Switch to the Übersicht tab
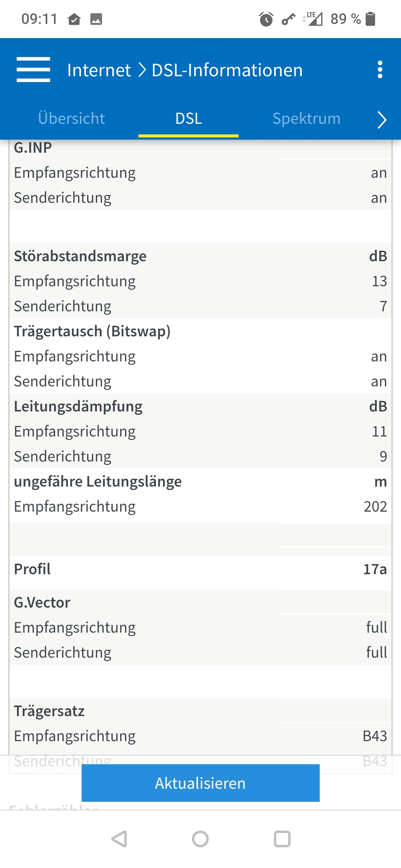Viewport: 401px width, 868px height. click(x=71, y=119)
